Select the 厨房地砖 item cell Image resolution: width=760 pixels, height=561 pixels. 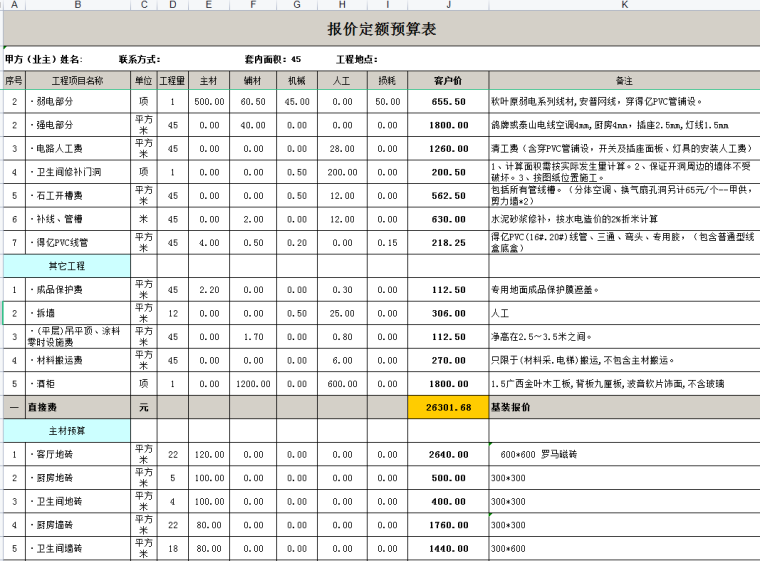click(x=78, y=478)
